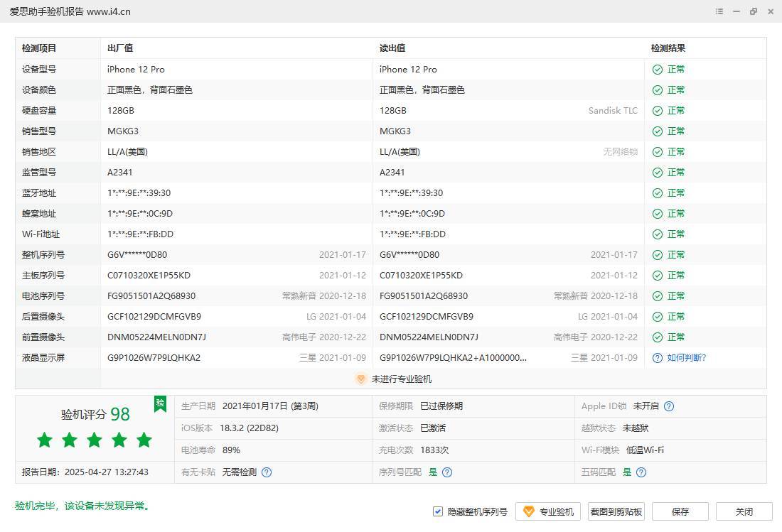Click the green check icon for 电池序列号
This screenshot has height=532, width=782.
click(658, 296)
